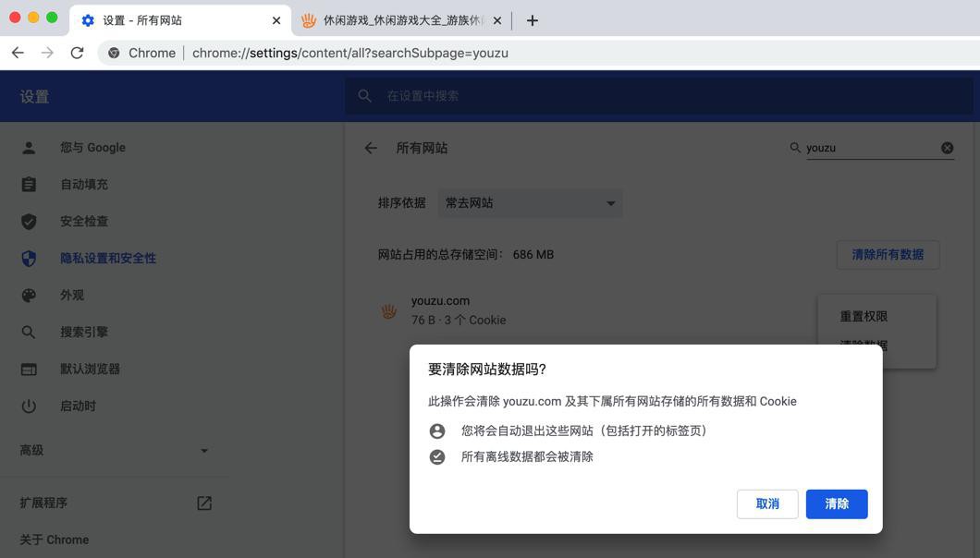Click the browser window icon for 默认浏览器

tap(29, 370)
